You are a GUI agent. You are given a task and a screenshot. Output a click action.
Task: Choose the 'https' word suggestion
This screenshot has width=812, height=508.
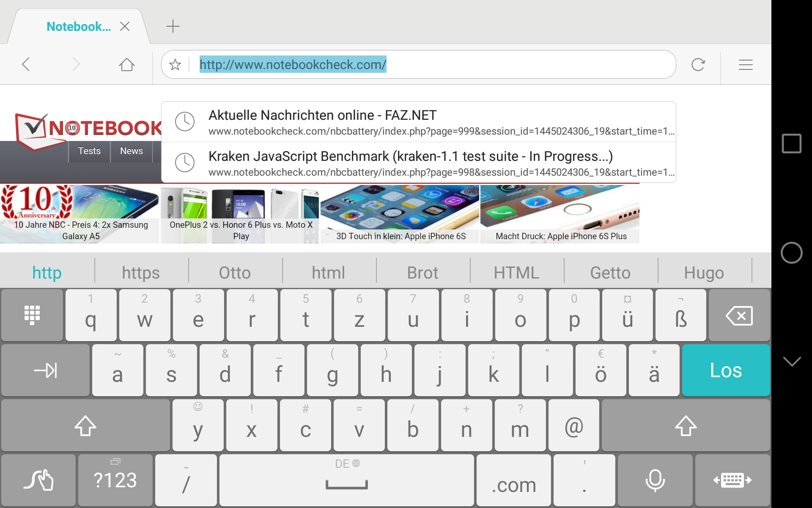(141, 272)
